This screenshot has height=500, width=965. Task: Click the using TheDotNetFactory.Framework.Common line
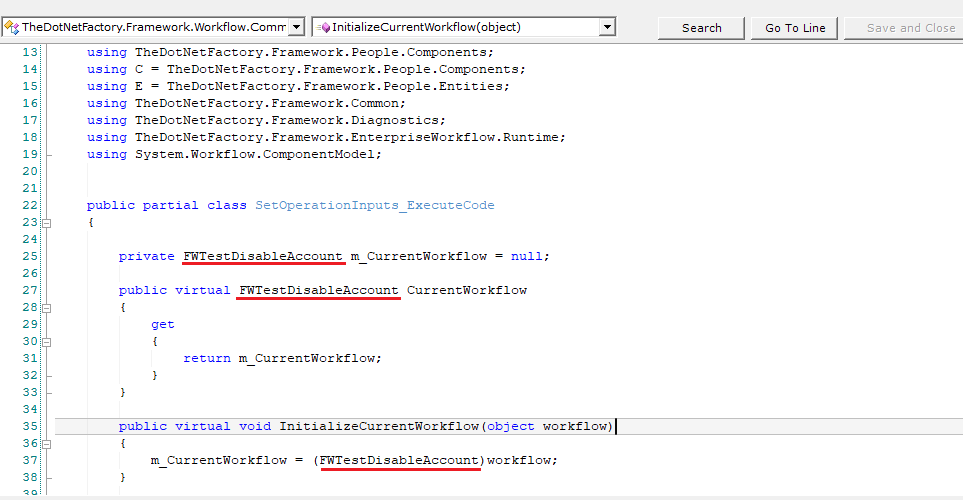246,103
